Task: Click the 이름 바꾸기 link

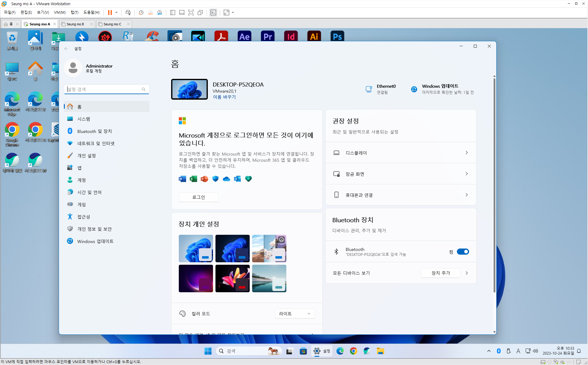Action: (224, 97)
